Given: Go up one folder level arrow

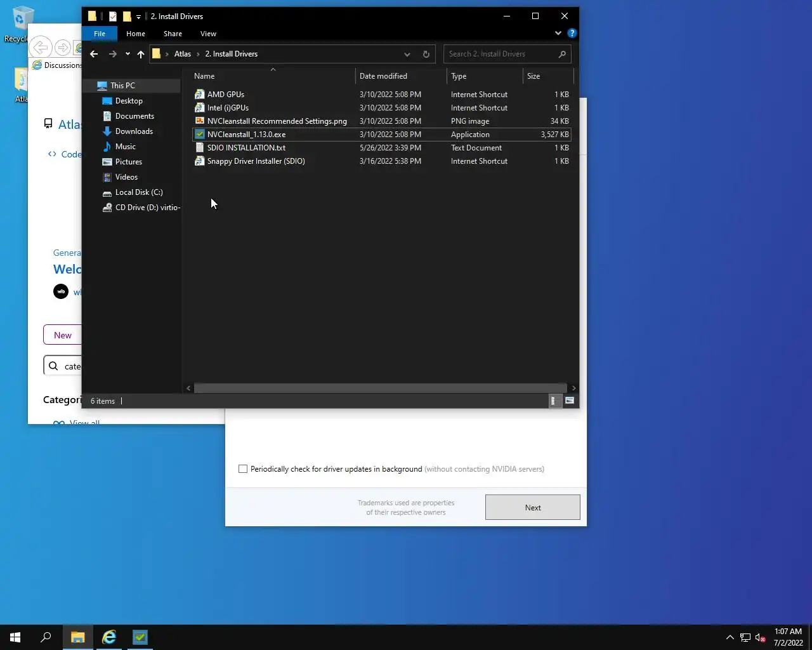Looking at the screenshot, I should coord(141,54).
